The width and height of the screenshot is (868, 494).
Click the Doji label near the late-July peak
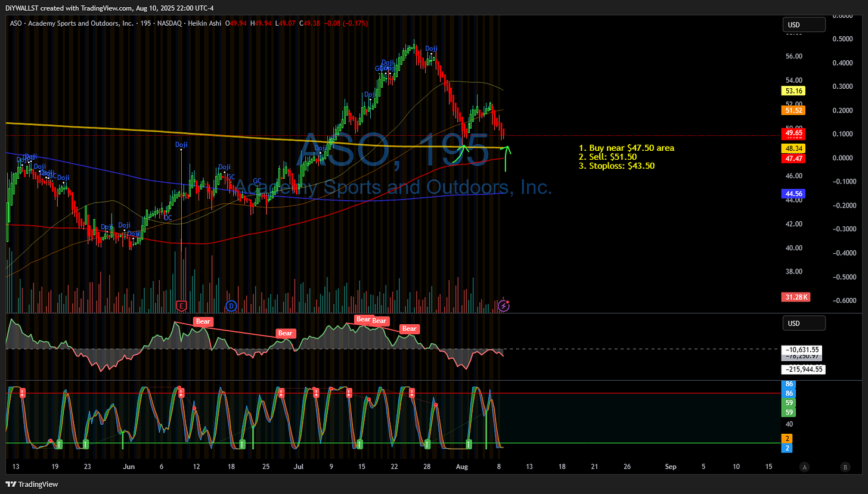pos(431,49)
